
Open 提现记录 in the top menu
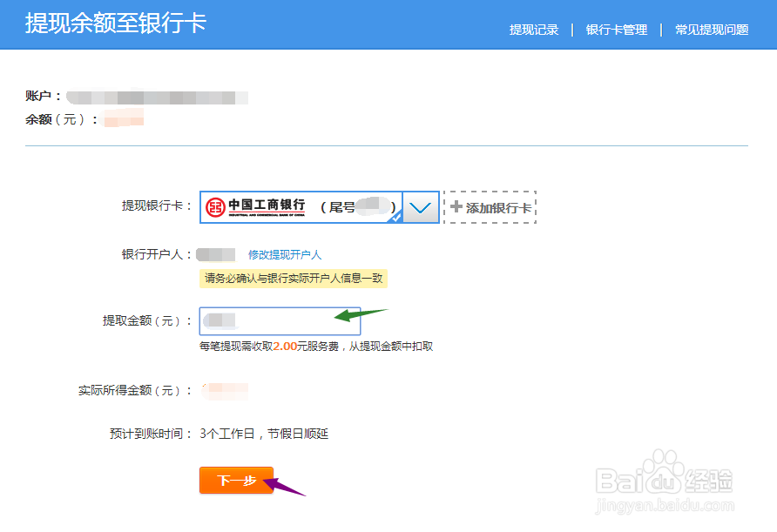pyautogui.click(x=533, y=28)
